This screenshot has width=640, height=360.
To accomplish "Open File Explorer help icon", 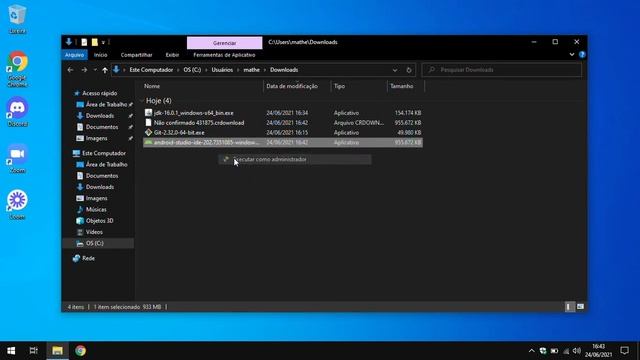I will pos(582,54).
